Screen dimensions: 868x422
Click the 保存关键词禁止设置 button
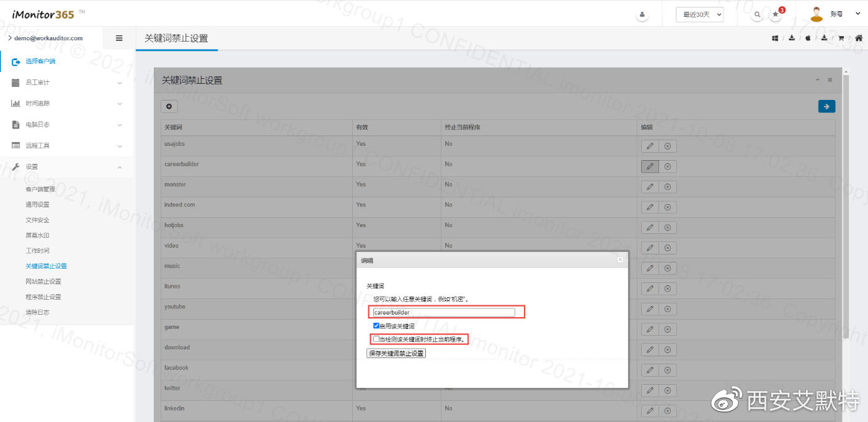pyautogui.click(x=396, y=353)
